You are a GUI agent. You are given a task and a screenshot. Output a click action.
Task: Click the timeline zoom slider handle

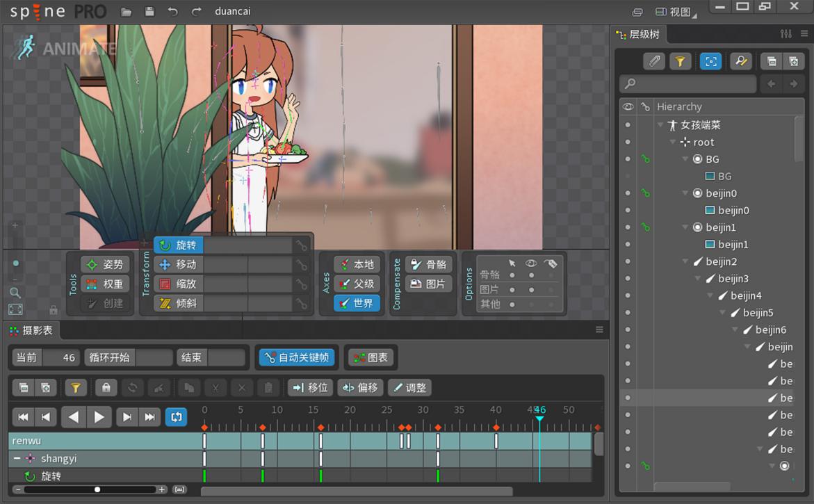(x=97, y=489)
